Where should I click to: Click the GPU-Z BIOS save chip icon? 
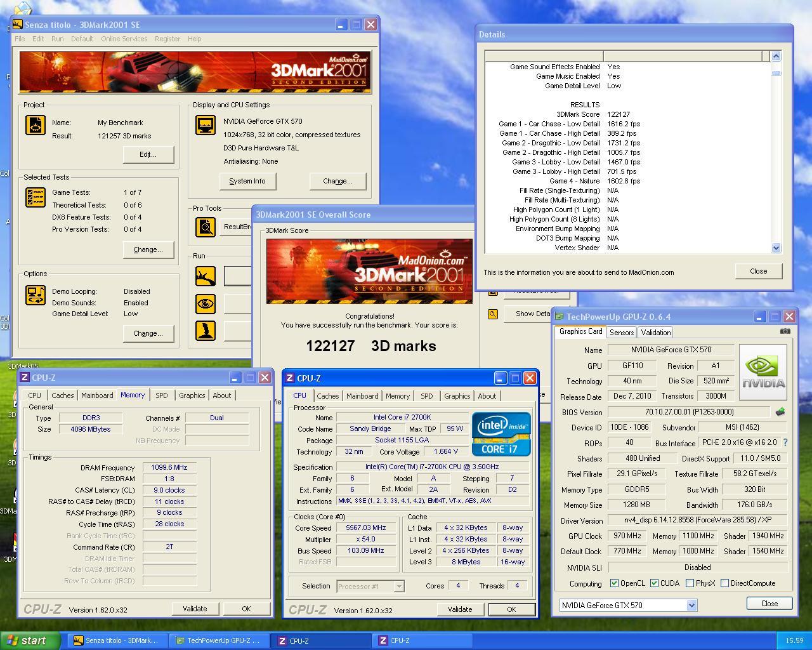pyautogui.click(x=780, y=412)
